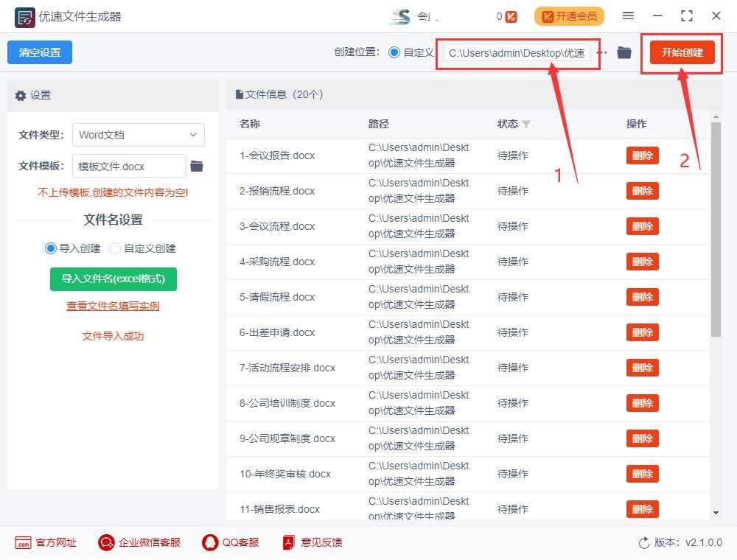Click 企业微信客服 text link

[150, 542]
